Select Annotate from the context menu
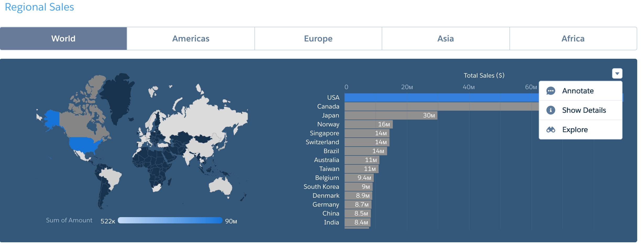Image resolution: width=644 pixels, height=247 pixels. (x=579, y=91)
